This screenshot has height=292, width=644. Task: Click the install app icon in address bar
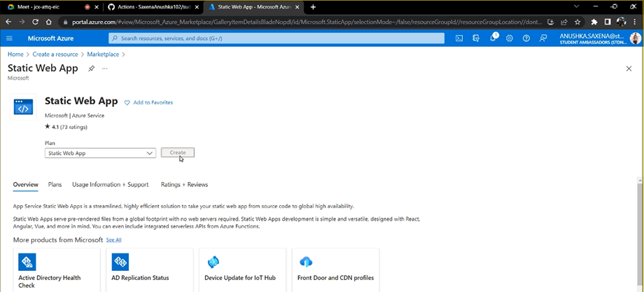(x=551, y=22)
